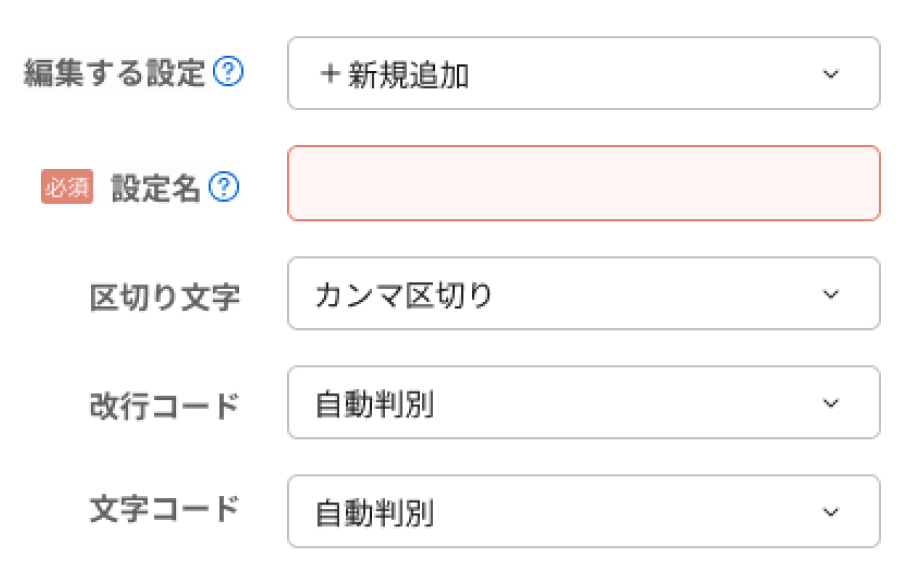900x583 pixels.
Task: Click help icon next to 設定名
Action: (x=225, y=187)
